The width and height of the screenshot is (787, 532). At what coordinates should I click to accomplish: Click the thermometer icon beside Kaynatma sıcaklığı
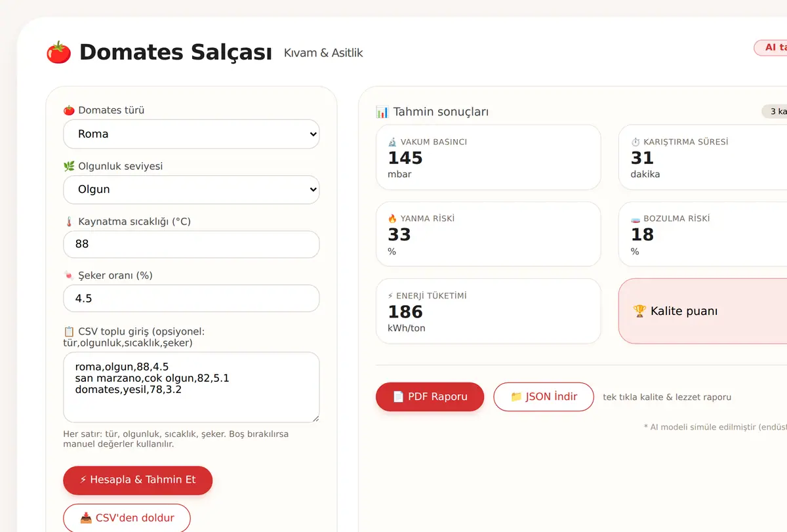69,222
